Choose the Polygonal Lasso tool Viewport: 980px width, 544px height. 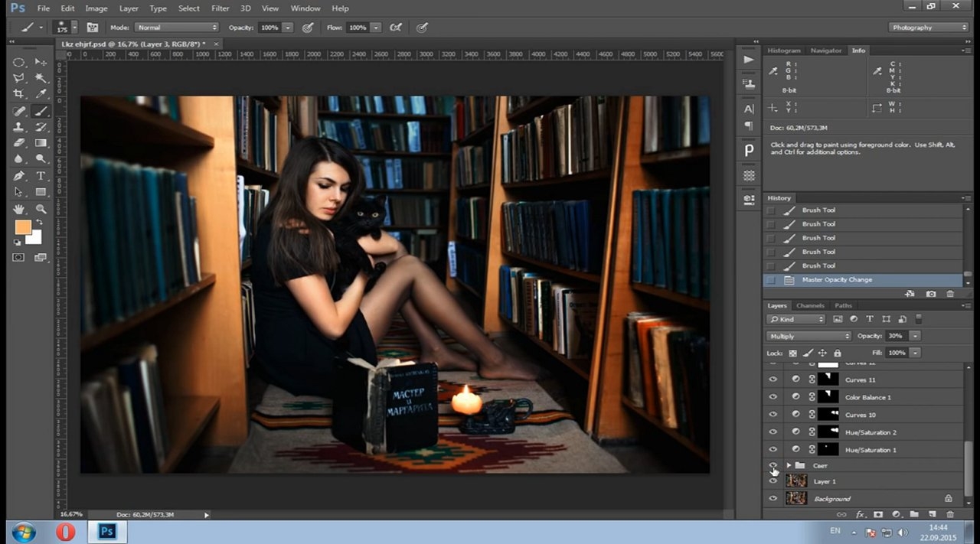tap(19, 78)
